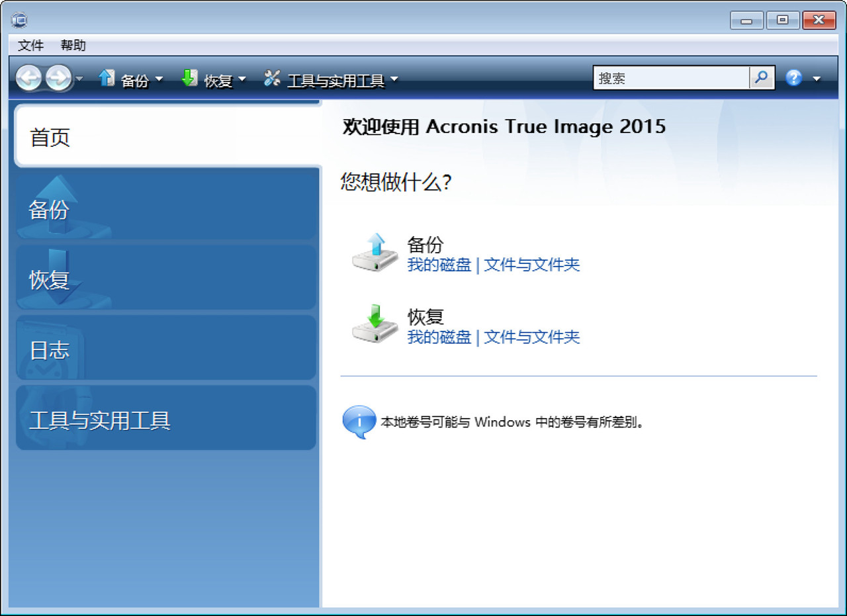Click the green backup arrow icon beside 备份
Image resolution: width=847 pixels, height=616 pixels.
(x=107, y=78)
